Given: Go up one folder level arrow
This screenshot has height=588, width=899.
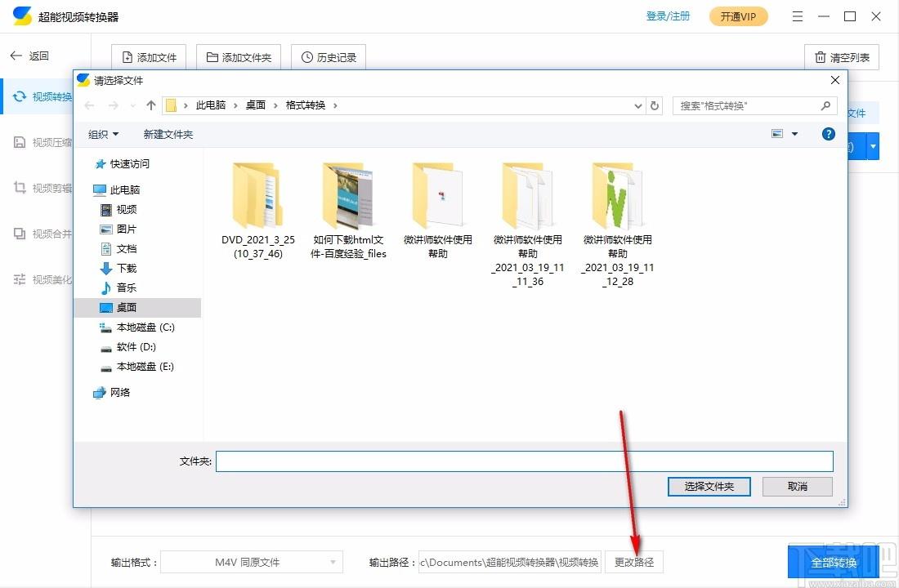Looking at the screenshot, I should [x=151, y=105].
